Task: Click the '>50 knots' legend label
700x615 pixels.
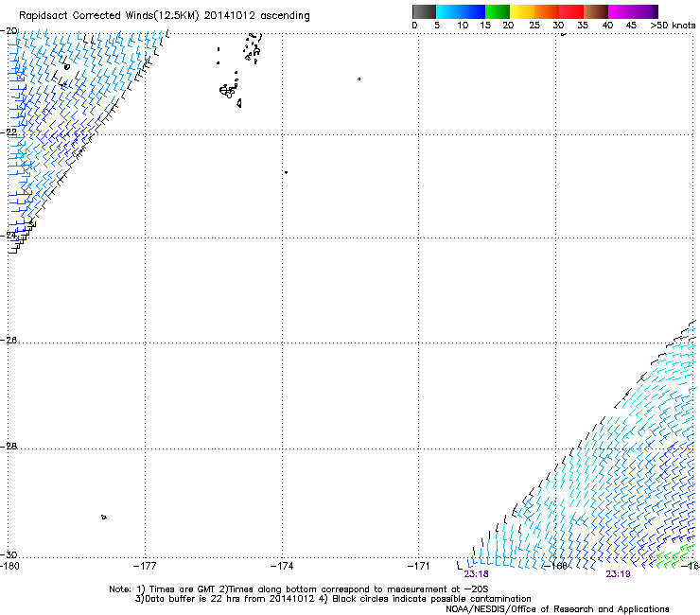Action: tap(674, 26)
